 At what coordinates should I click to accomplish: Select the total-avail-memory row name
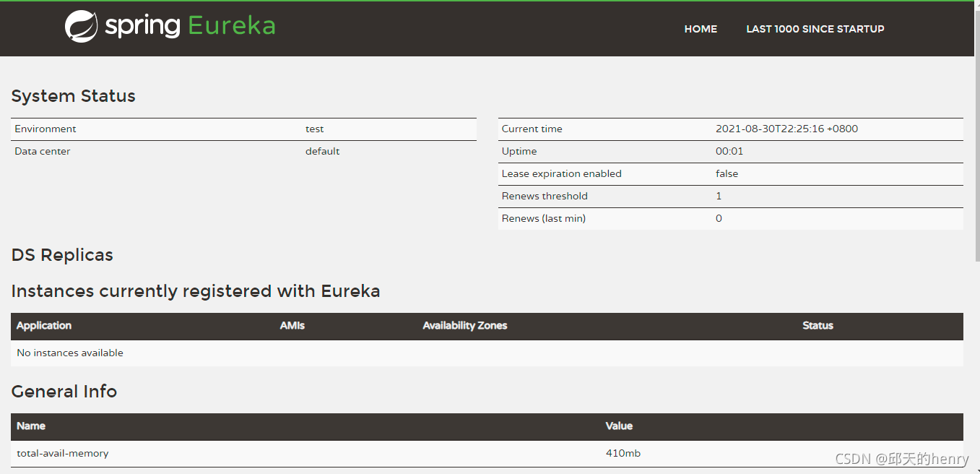62,454
